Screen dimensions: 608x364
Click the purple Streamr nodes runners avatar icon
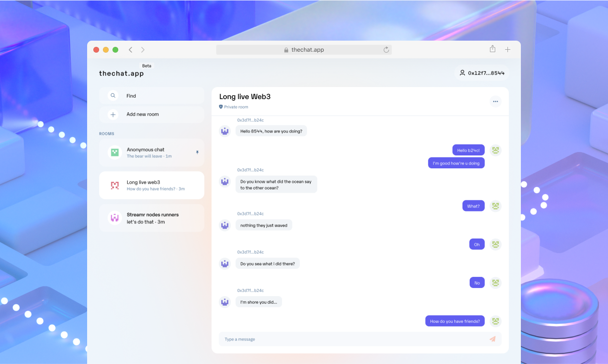[115, 218]
